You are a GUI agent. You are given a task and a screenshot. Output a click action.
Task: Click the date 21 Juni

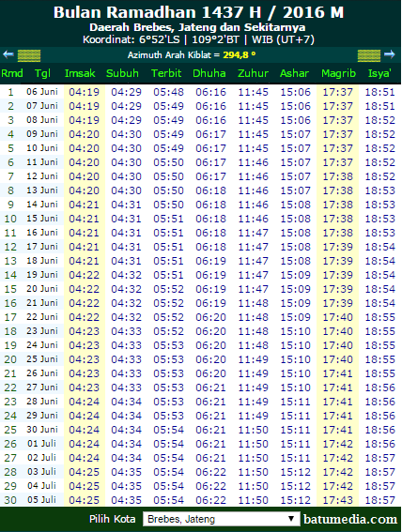coord(42,303)
